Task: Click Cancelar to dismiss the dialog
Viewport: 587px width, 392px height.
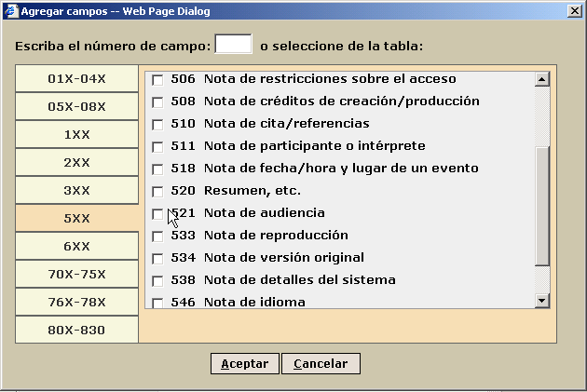Action: click(x=321, y=364)
